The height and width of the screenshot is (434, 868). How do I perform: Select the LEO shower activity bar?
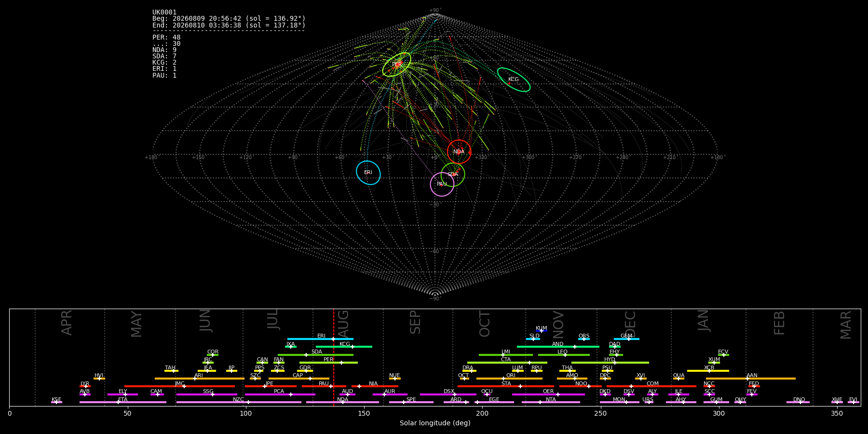pos(564,355)
